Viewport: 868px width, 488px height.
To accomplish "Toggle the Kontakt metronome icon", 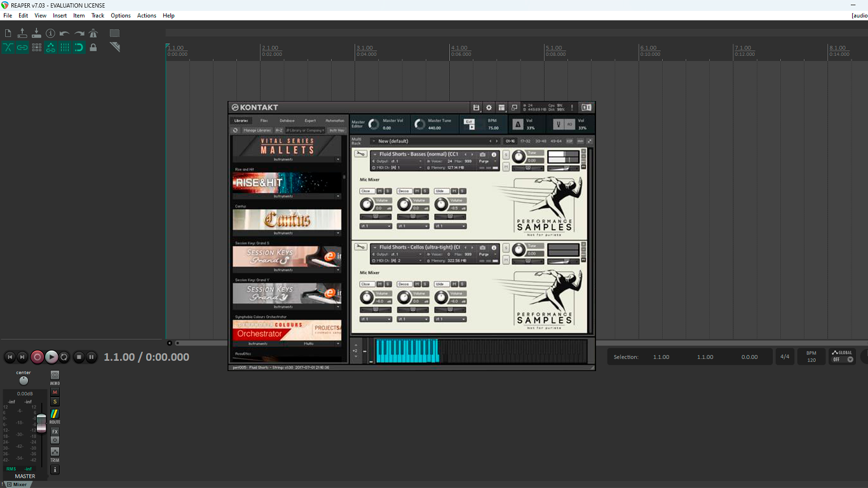I will (x=518, y=124).
